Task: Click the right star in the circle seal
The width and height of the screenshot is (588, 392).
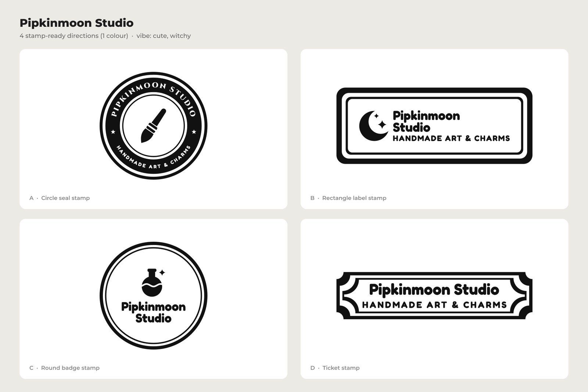Action: tap(194, 132)
